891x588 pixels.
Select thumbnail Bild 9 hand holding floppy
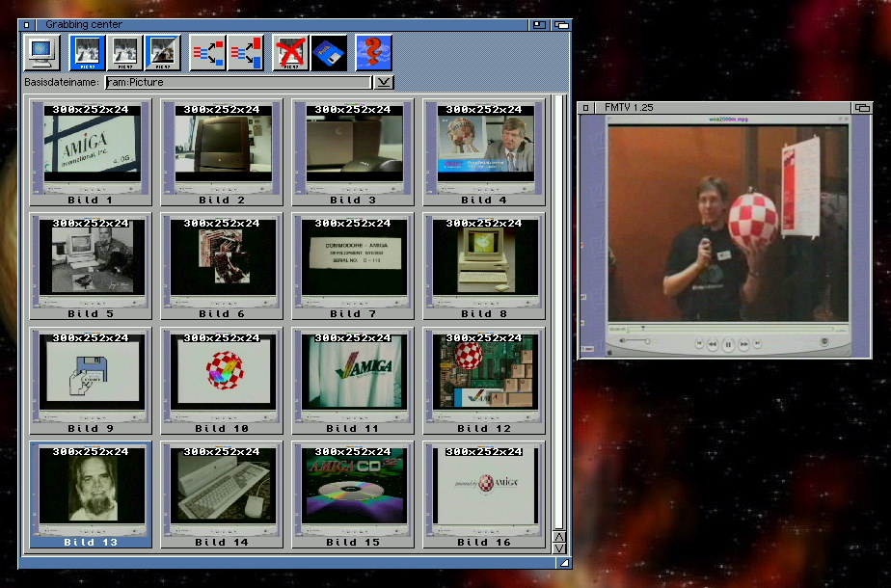[x=91, y=380]
